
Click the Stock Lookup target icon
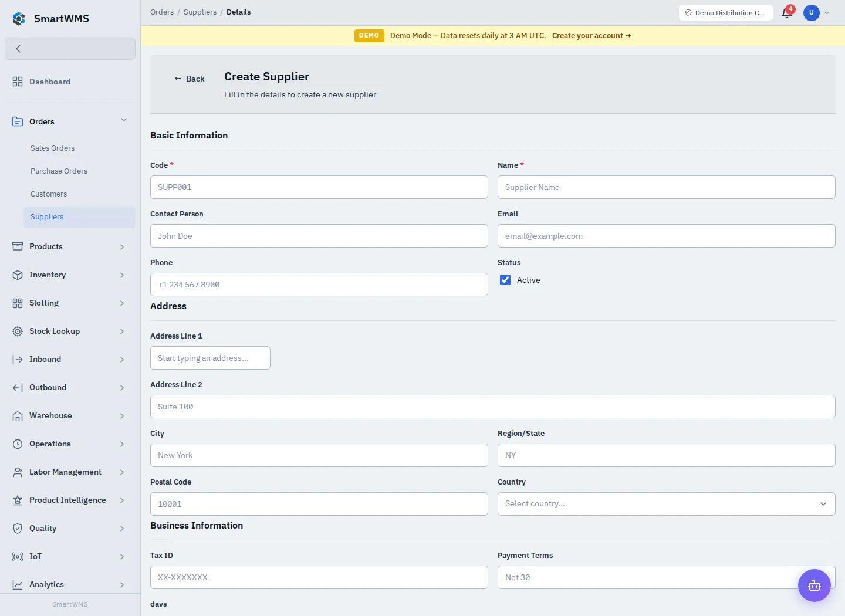(18, 331)
